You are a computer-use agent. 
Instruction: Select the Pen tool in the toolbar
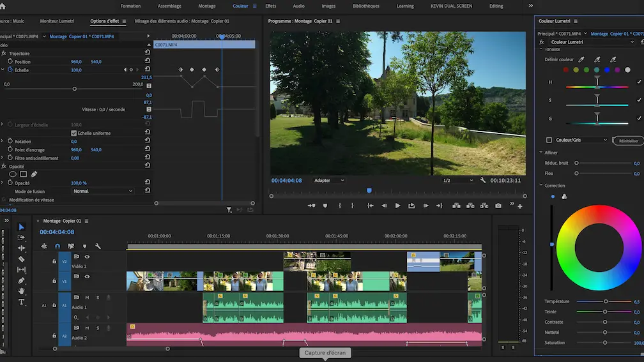[21, 280]
